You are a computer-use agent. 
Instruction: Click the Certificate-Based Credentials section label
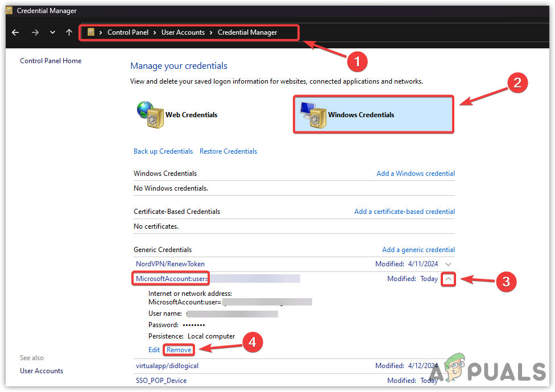177,212
